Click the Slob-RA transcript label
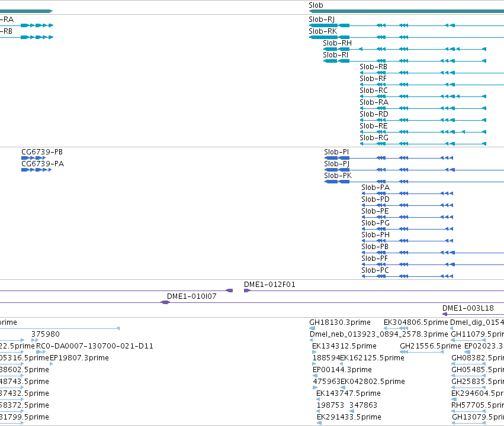This screenshot has height=426, width=504. pyautogui.click(x=374, y=103)
